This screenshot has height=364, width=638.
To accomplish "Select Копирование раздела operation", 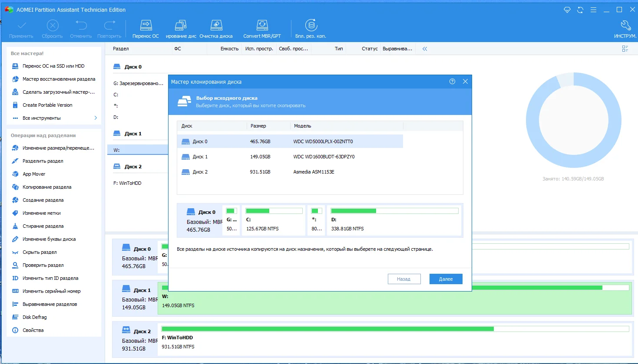I will [x=47, y=187].
